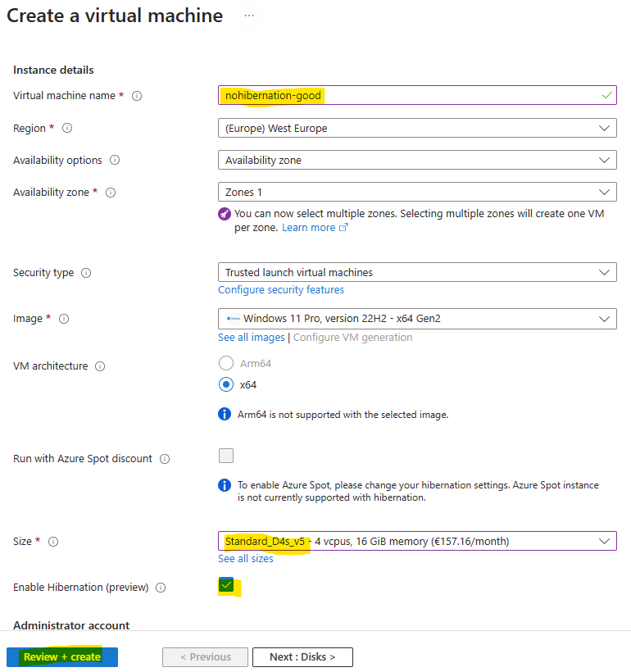Show info tooltip for Image
Screen dimensions: 631x672
click(x=64, y=319)
